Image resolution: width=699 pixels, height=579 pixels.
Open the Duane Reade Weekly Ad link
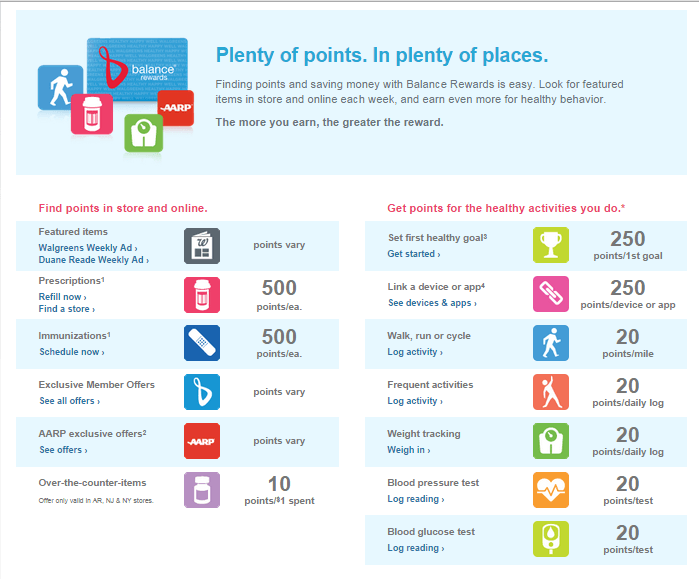pyautogui.click(x=94, y=260)
